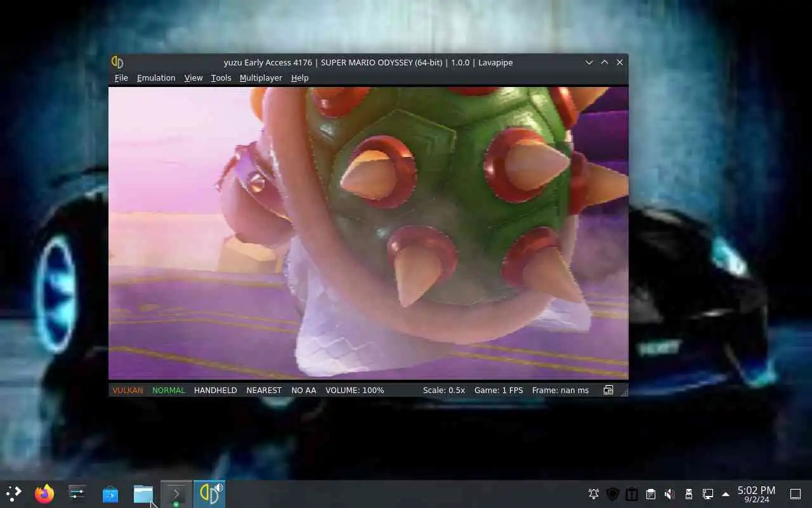Close the yuzu window
Image resolution: width=812 pixels, height=508 pixels.
620,62
